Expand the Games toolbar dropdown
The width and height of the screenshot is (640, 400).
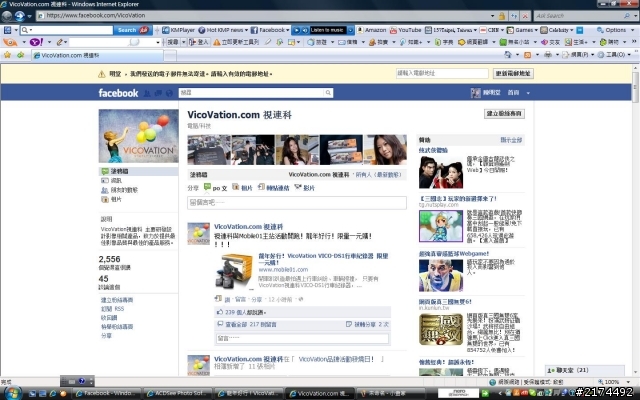tap(536, 30)
